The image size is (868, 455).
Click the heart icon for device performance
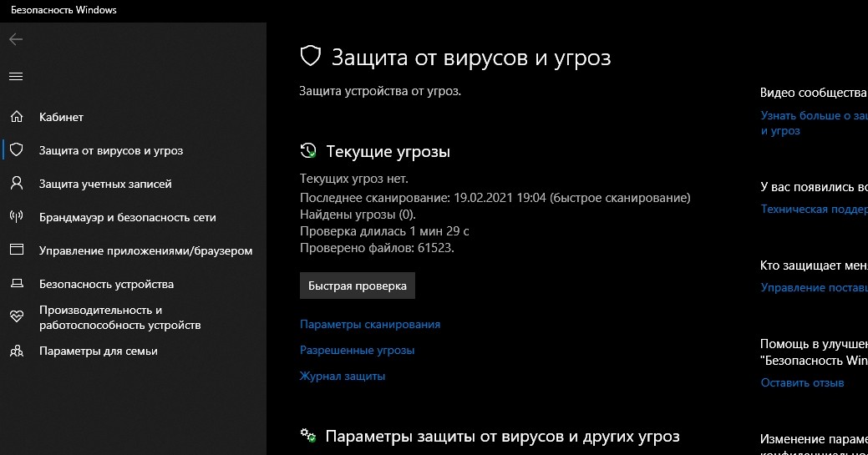tap(17, 316)
